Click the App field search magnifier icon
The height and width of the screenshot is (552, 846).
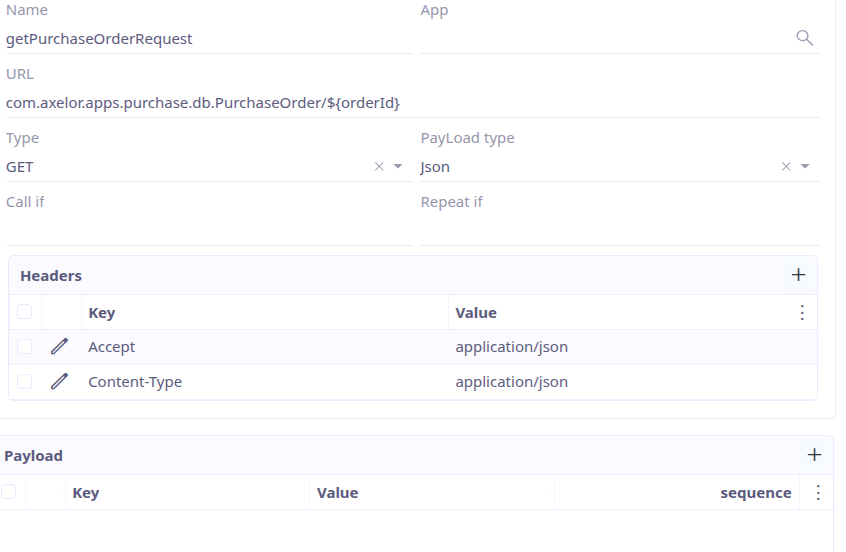pos(804,38)
